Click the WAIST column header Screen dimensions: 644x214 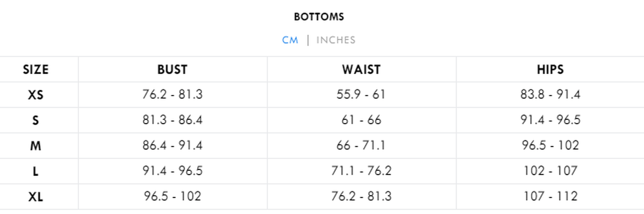point(361,69)
